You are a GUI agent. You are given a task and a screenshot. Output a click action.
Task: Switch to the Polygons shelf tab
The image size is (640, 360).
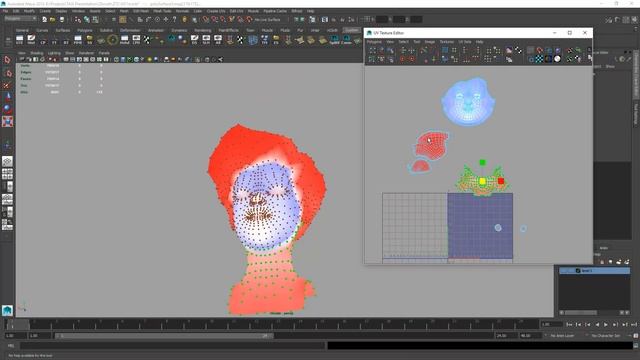84,31
